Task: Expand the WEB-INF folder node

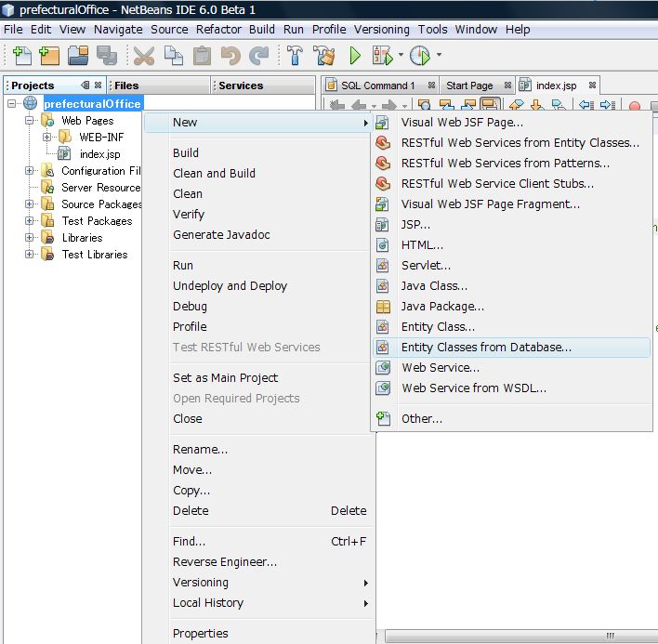Action: point(47,138)
